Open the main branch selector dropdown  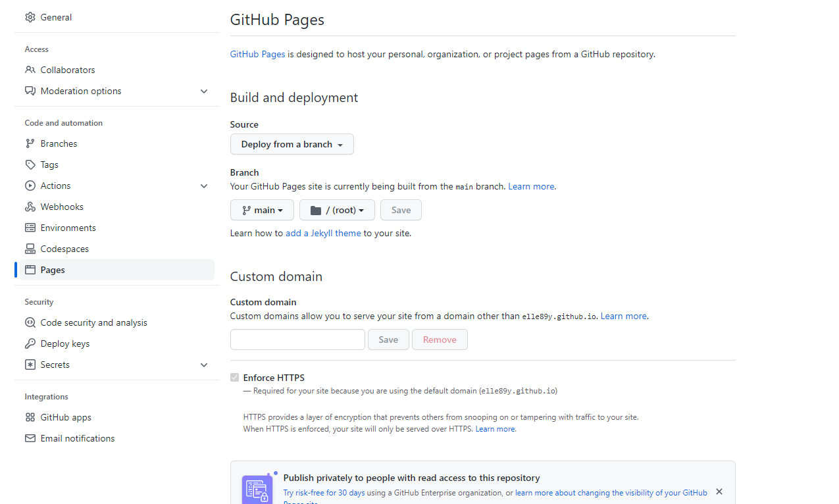pos(262,210)
